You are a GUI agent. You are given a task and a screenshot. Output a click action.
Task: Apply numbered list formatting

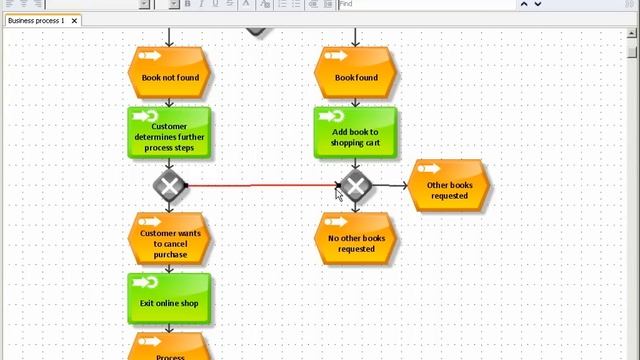coord(282,4)
